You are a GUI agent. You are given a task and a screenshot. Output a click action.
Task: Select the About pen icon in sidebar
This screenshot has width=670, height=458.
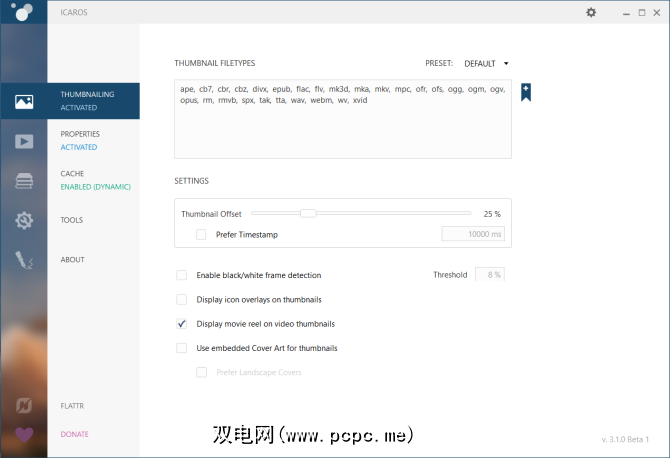coord(24,260)
